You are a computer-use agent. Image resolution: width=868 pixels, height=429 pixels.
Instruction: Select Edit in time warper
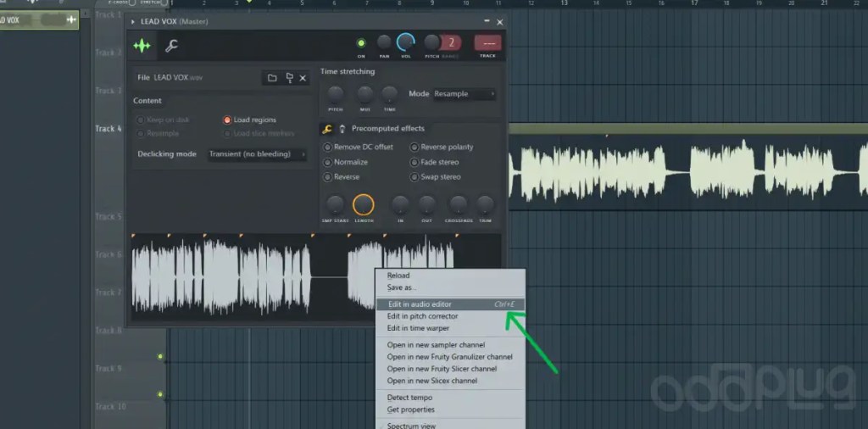(x=450, y=328)
